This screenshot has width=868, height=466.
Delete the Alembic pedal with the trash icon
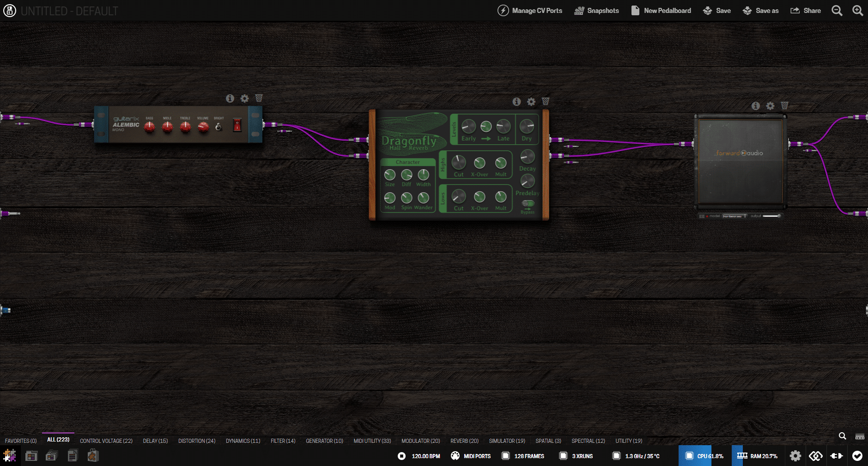coord(259,98)
